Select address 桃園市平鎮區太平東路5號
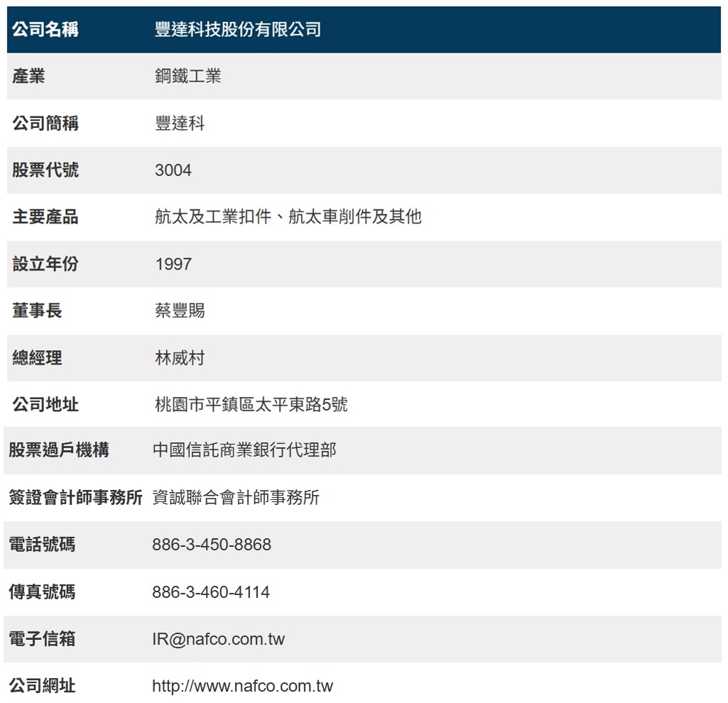This screenshot has height=703, width=728. point(251,405)
